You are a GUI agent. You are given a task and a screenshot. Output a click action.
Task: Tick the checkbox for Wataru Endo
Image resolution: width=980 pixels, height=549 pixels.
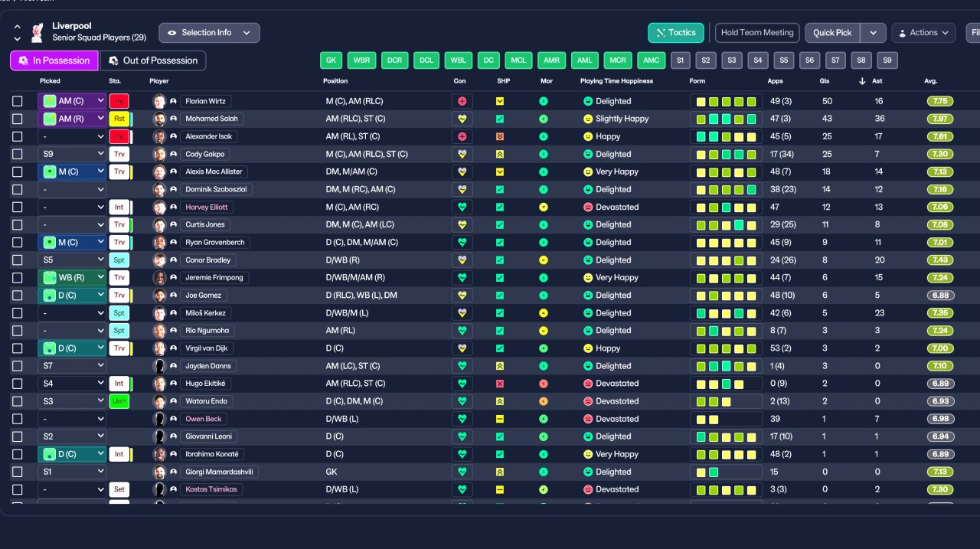tap(18, 401)
